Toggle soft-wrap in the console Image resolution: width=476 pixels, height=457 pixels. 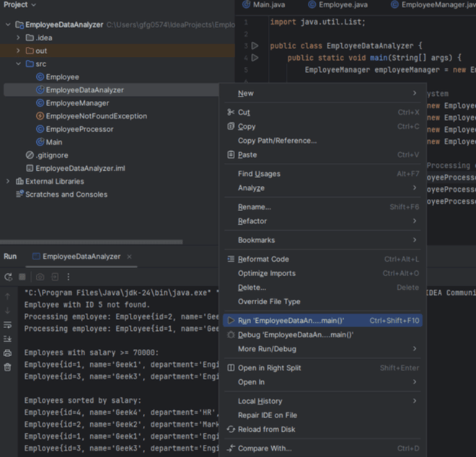8,324
